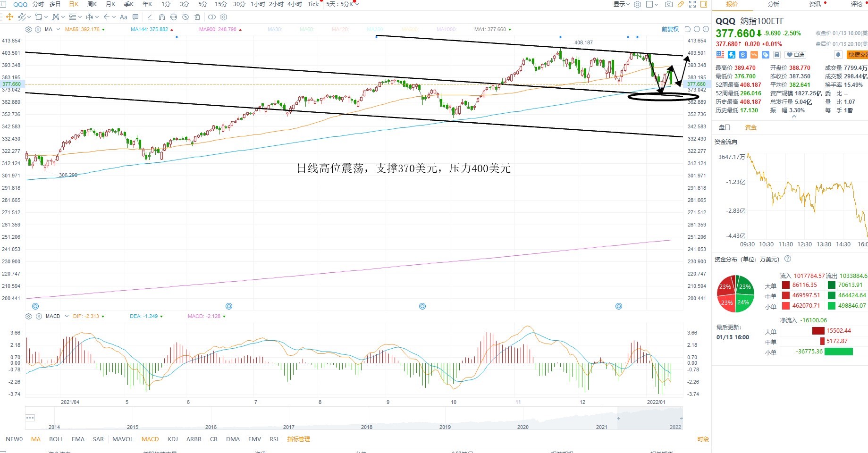Image resolution: width=868 pixels, height=453 pixels.
Task: Click the magnet snap tool
Action: [162, 17]
